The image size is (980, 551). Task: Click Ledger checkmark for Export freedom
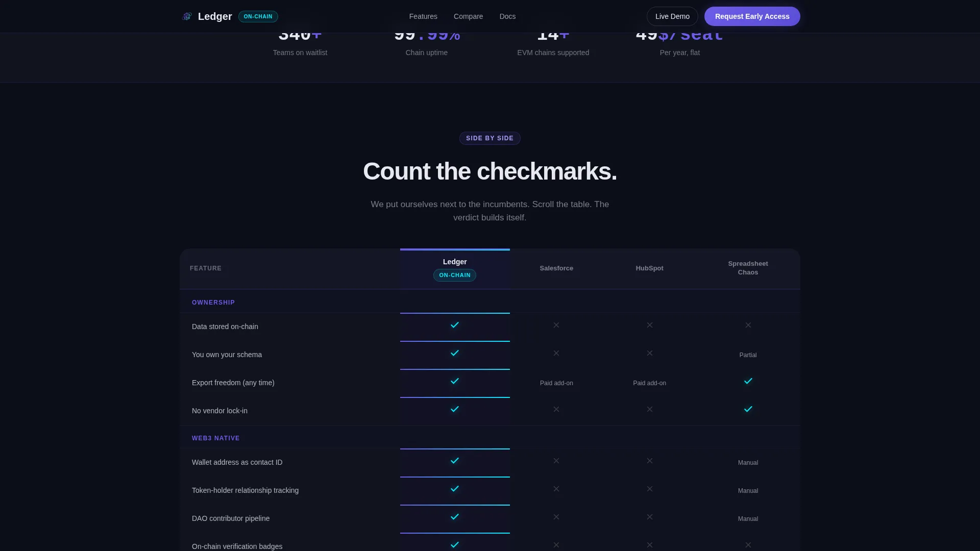(x=455, y=381)
